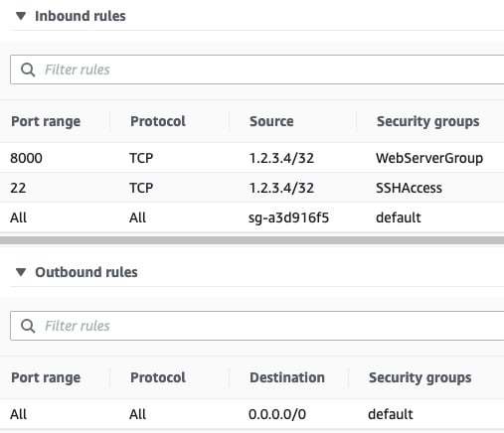Select the 22 port range cell
Image resolution: width=504 pixels, height=433 pixels.
click(18, 188)
